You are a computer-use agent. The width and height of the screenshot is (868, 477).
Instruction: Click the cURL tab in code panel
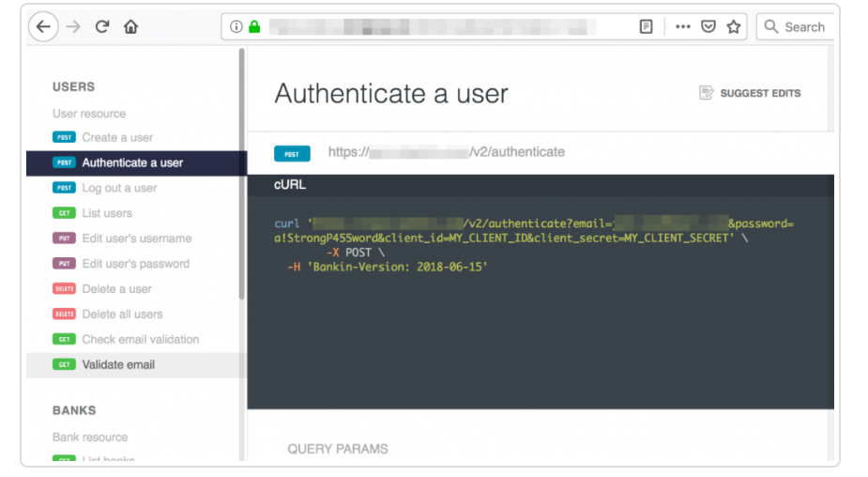click(x=290, y=185)
